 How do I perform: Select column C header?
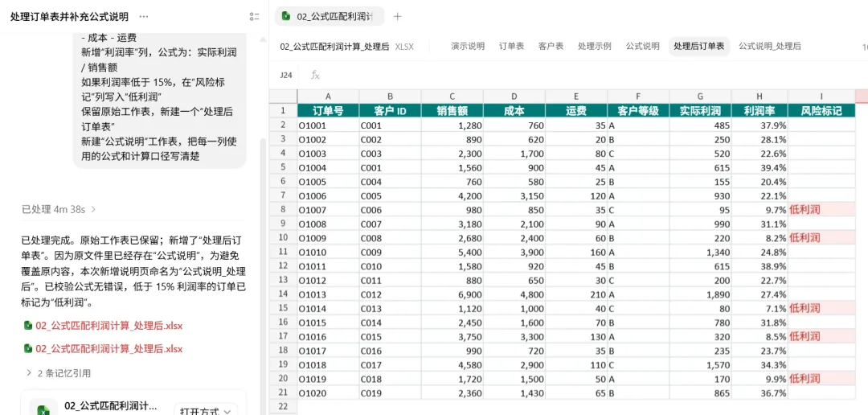pos(452,97)
